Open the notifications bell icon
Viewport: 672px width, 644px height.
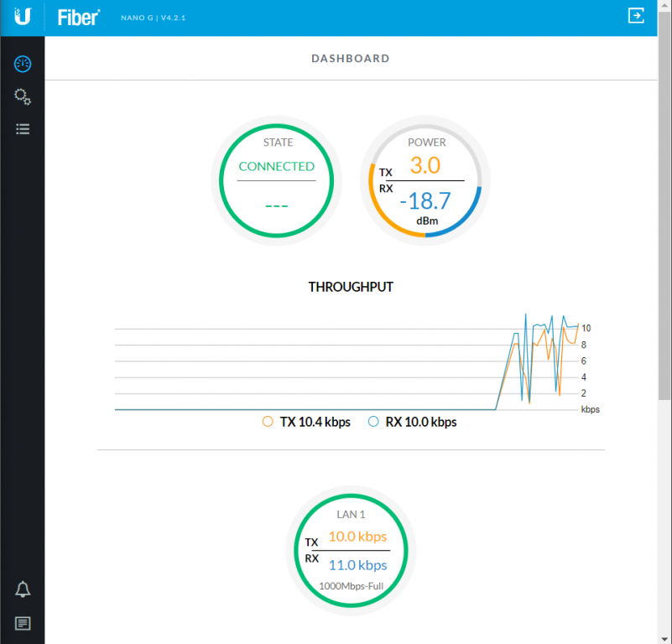coord(23,589)
